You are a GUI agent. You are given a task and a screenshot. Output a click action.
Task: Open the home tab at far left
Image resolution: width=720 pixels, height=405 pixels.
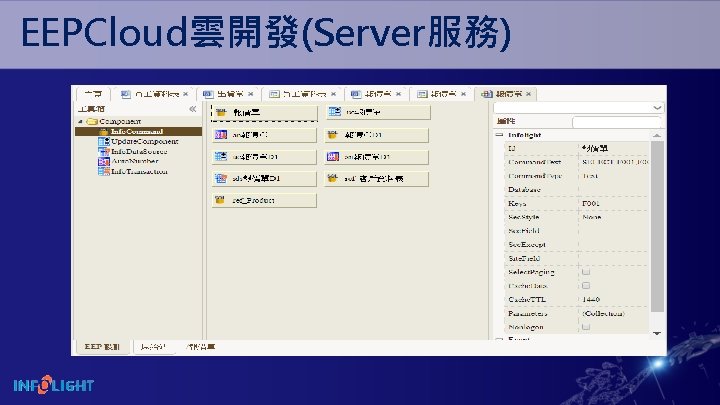click(93, 94)
